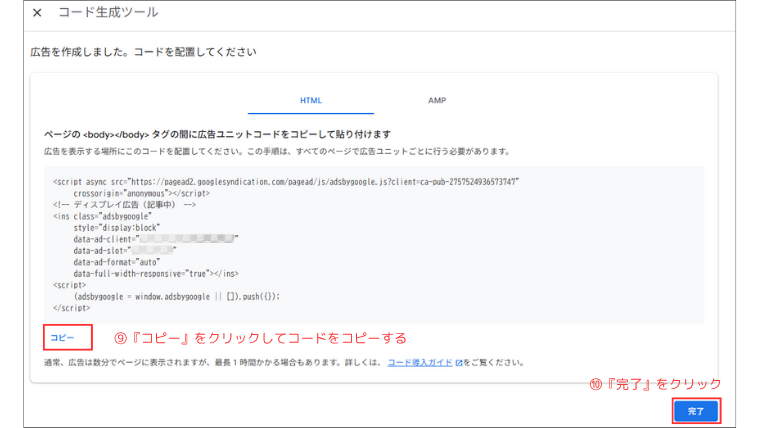This screenshot has width=760, height=428.
Task: Open the コード導入ガイド link
Action: click(x=420, y=363)
